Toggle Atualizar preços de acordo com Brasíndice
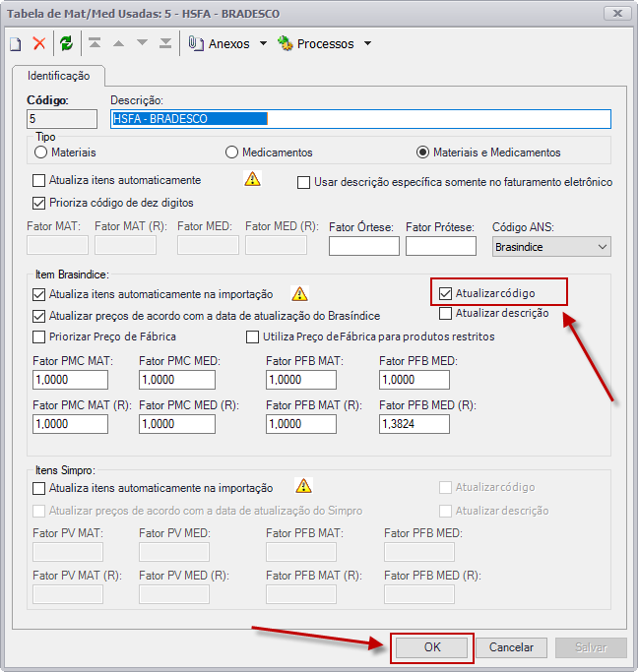Screen dimensions: 638x672 pyautogui.click(x=39, y=316)
